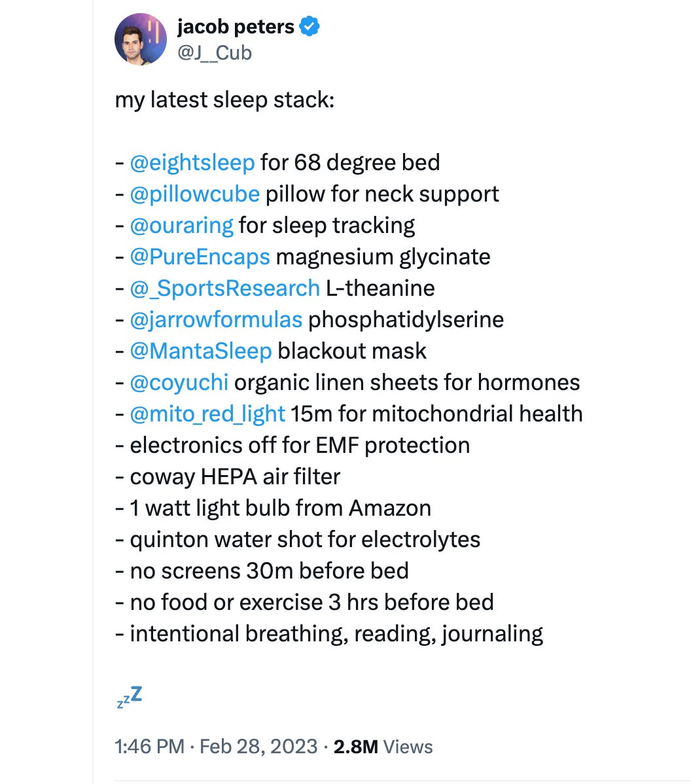Viewport: 691px width, 784px height.
Task: Open @PureEncaps profile mention
Action: coord(200,257)
